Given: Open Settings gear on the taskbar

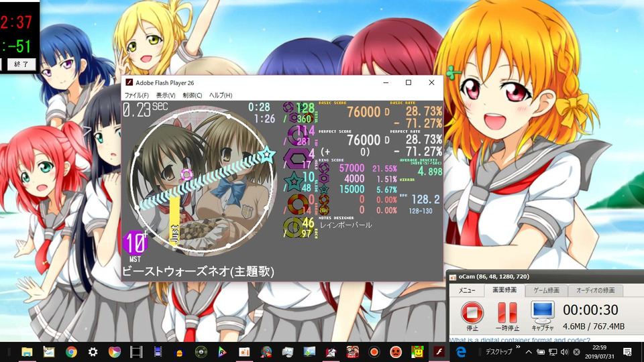Looking at the screenshot, I should (x=93, y=352).
